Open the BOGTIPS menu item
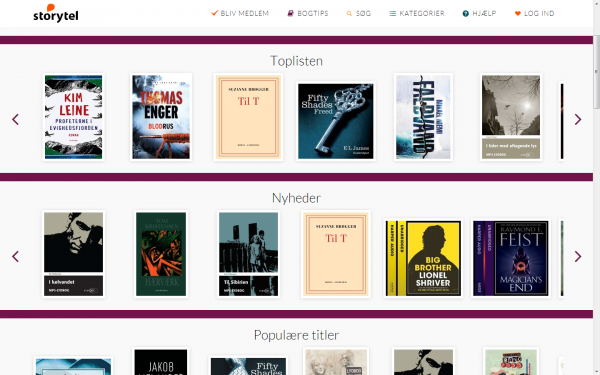600x375 pixels. [313, 13]
